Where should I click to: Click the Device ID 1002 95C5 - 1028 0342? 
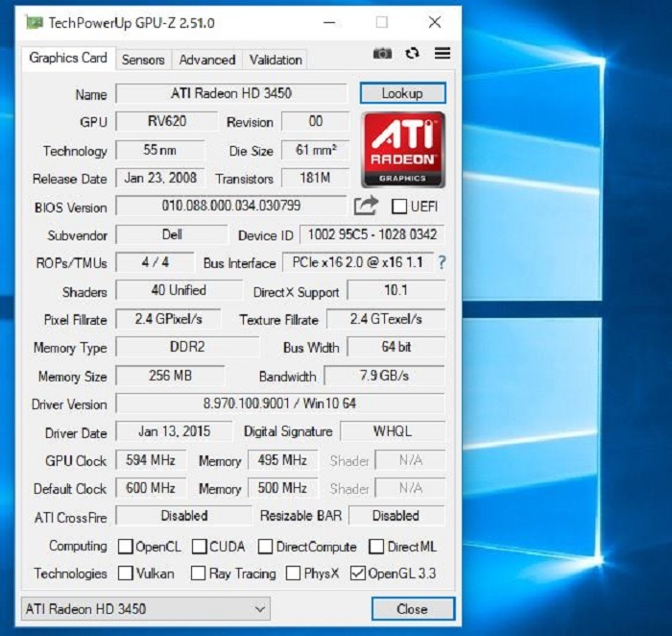pos(372,234)
